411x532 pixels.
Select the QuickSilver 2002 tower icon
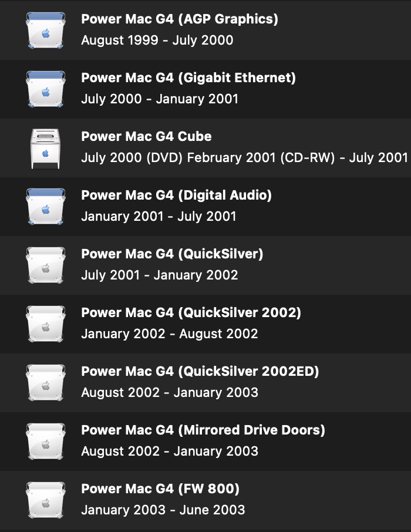coord(45,323)
